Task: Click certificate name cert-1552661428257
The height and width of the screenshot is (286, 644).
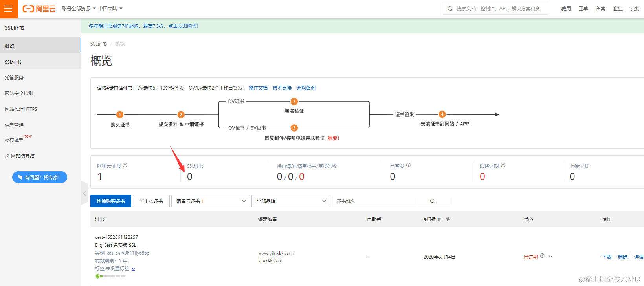Action: click(x=116, y=237)
